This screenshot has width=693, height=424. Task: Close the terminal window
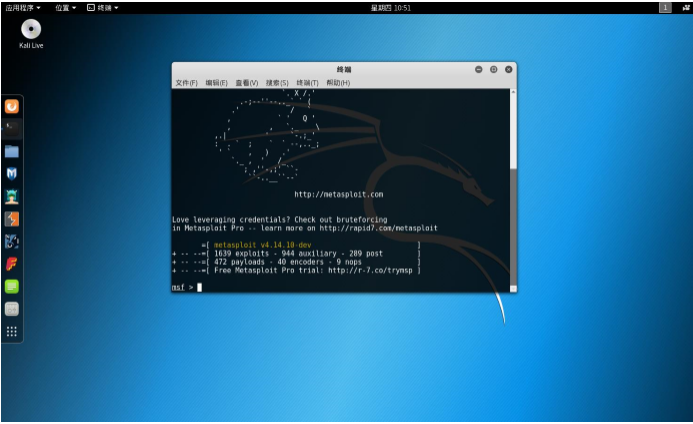[509, 69]
